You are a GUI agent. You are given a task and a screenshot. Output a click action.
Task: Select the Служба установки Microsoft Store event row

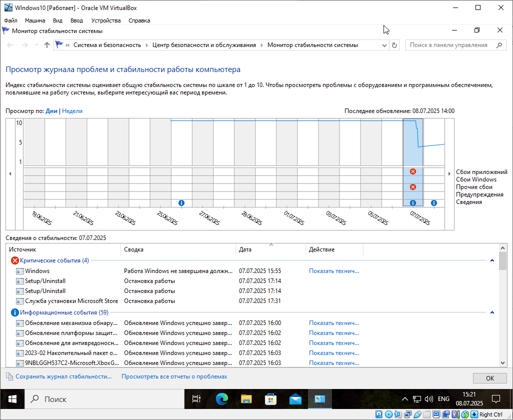pos(252,301)
